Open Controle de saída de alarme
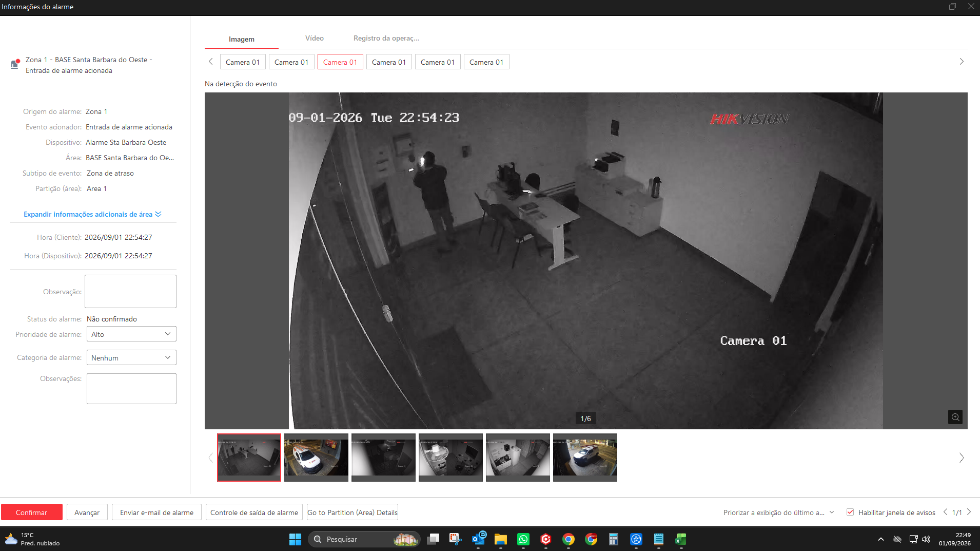 tap(254, 512)
